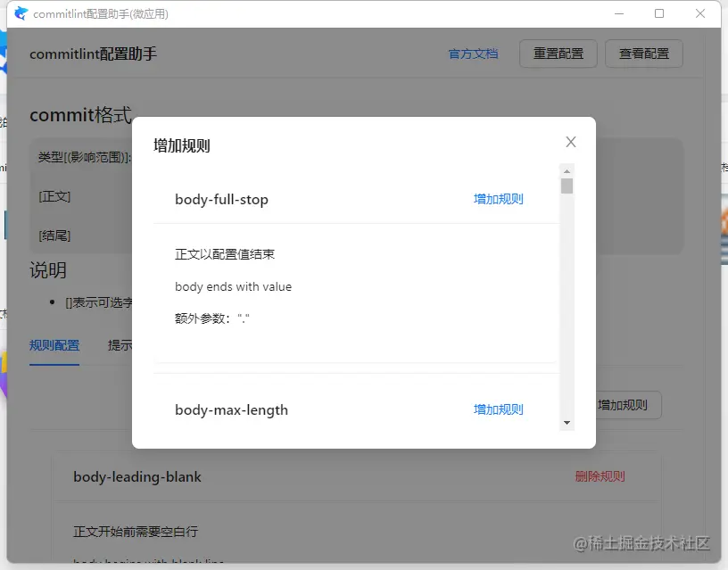Click the [结尾] line in format box

coord(54,235)
